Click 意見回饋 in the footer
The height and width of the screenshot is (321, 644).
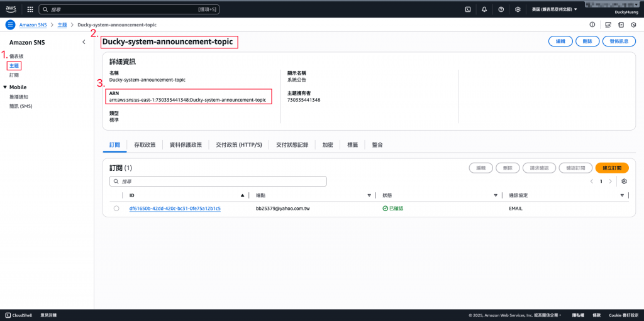[x=48, y=315]
